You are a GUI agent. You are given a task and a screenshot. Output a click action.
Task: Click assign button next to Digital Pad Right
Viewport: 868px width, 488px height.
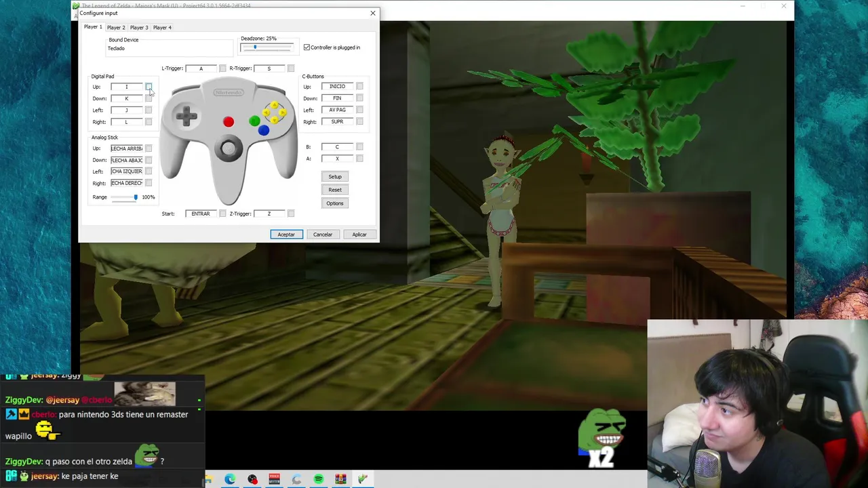tap(149, 122)
